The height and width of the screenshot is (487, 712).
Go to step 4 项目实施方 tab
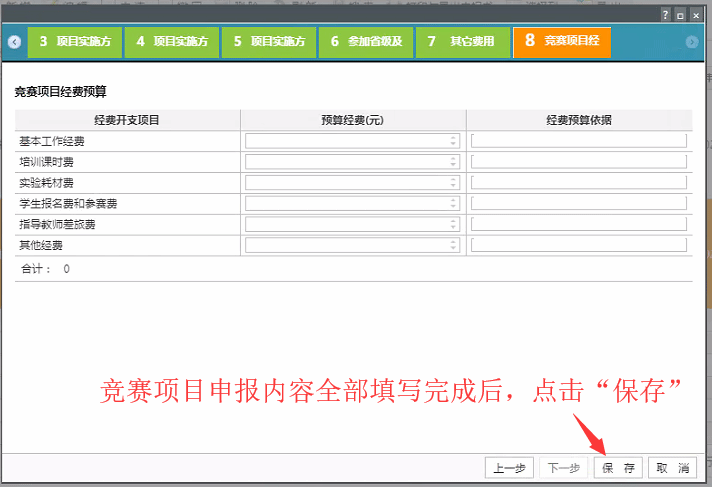coord(173,42)
